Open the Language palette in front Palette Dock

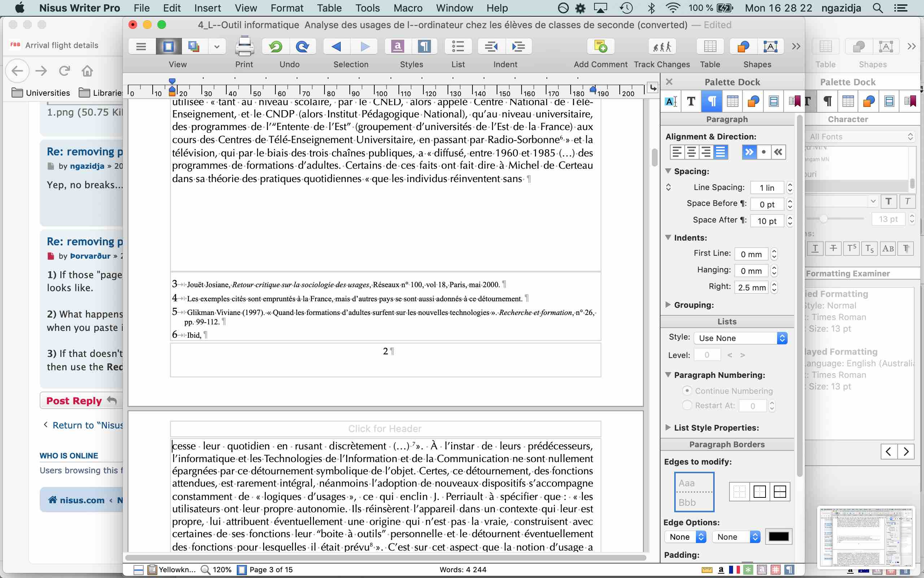[x=671, y=101]
